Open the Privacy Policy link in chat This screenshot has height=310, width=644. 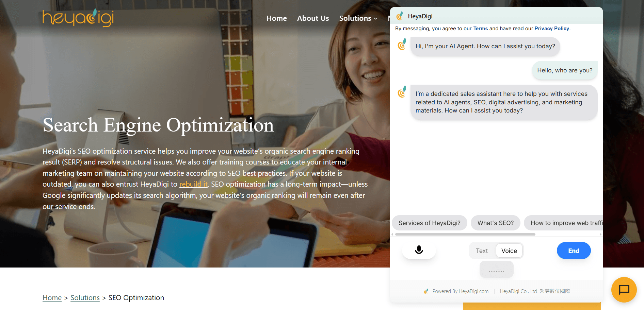(551, 29)
